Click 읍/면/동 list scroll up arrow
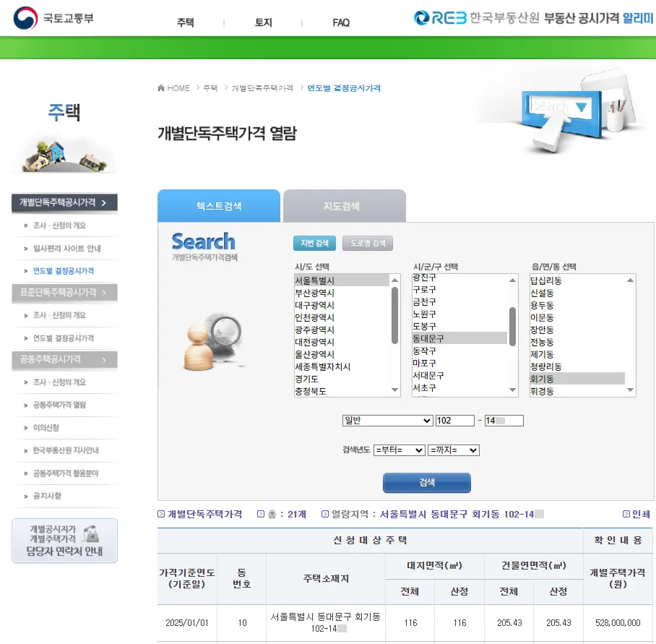 pyautogui.click(x=630, y=280)
